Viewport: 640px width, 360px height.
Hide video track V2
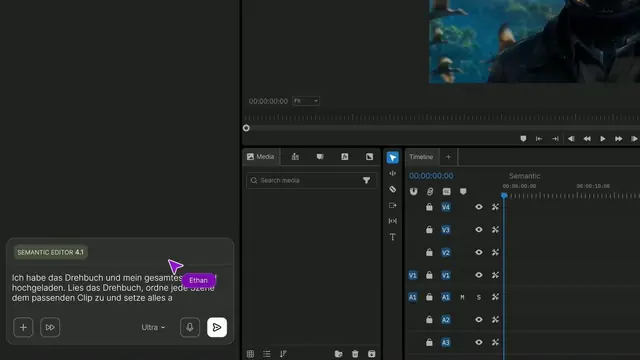click(479, 252)
